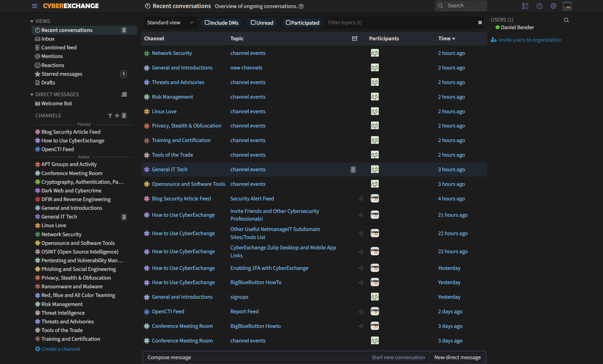
Task: Click the filter channels funnel icon
Action: click(110, 116)
